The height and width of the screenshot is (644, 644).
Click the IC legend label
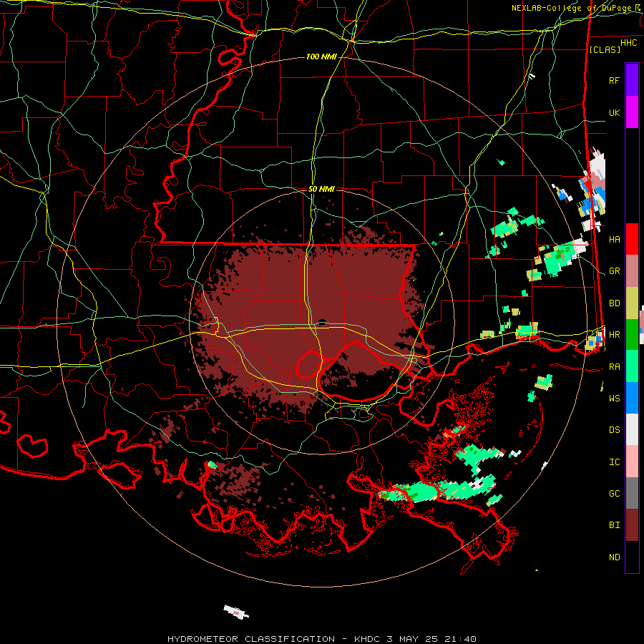point(615,462)
